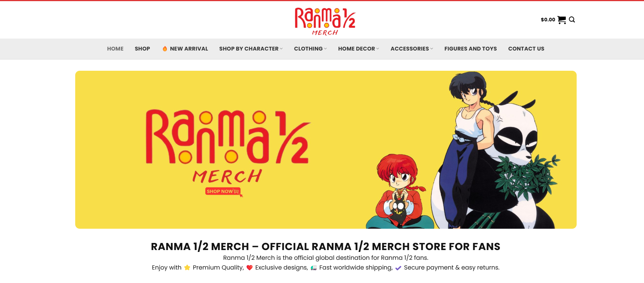The width and height of the screenshot is (644, 283).
Task: Expand the Clothing menu chevron
Action: point(325,49)
